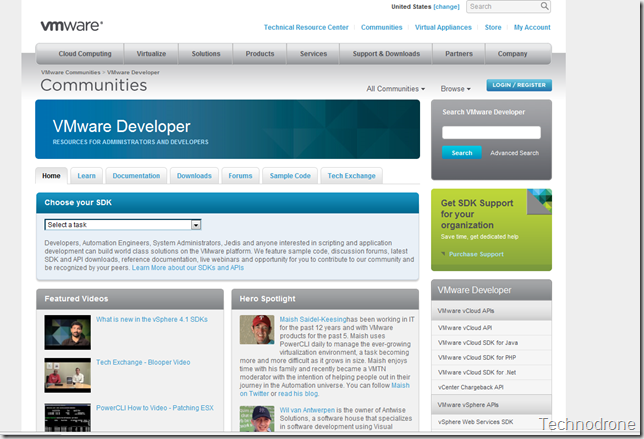Select the Home tab
Viewport: 644px width, 439px height.
point(51,176)
